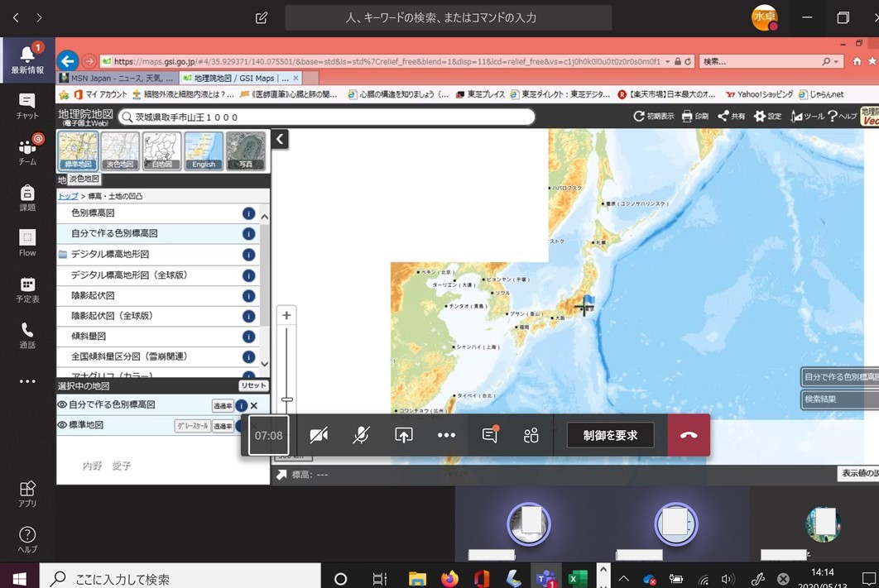Open the 設定 gear on the map toolbar
879x588 pixels.
tap(767, 116)
